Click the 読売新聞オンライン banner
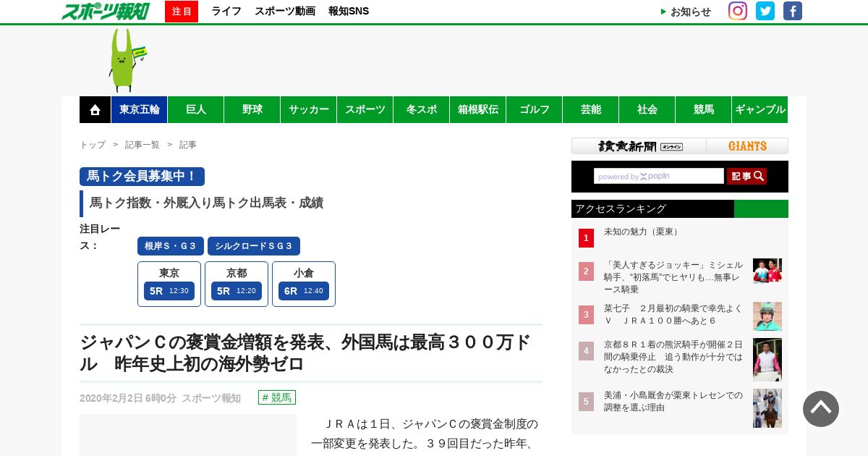Viewport: 868px width, 456px height. click(x=639, y=146)
